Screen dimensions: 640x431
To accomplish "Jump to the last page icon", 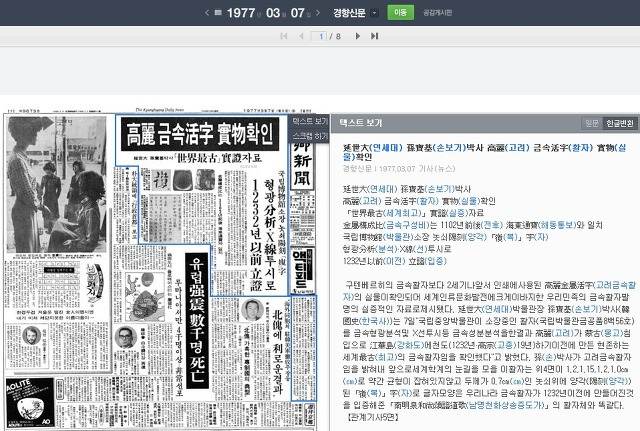I will coord(374,36).
